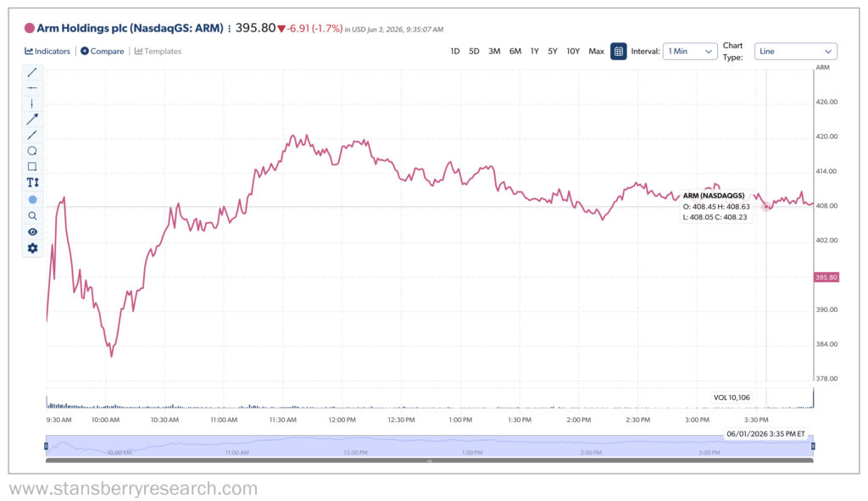This screenshot has width=868, height=501.
Task: Click Compare to add a symbol
Action: (x=103, y=52)
